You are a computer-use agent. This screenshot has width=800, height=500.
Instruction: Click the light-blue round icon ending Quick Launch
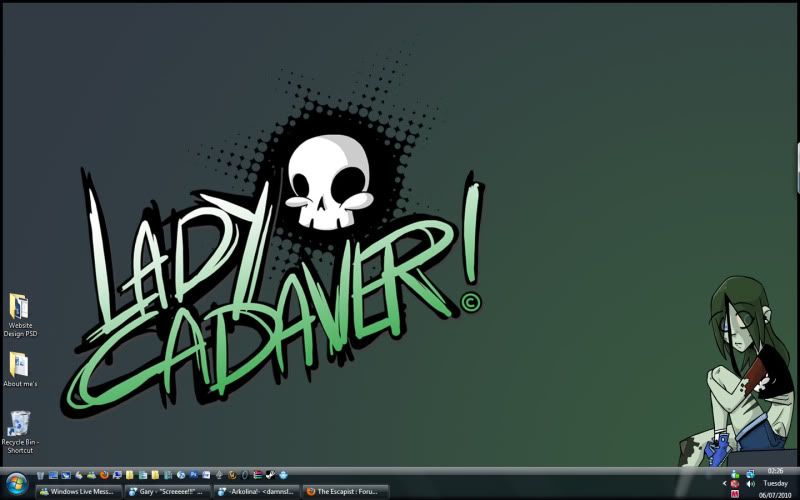pos(283,475)
